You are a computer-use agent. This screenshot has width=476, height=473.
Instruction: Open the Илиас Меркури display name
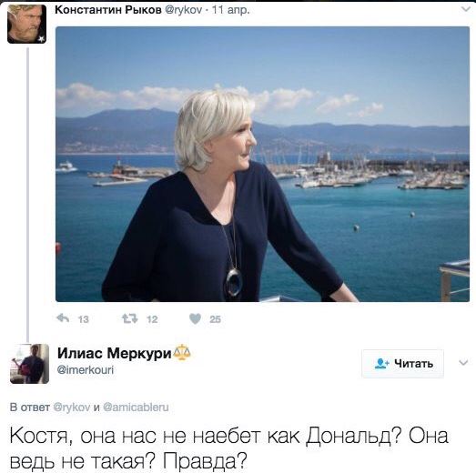[x=115, y=353]
